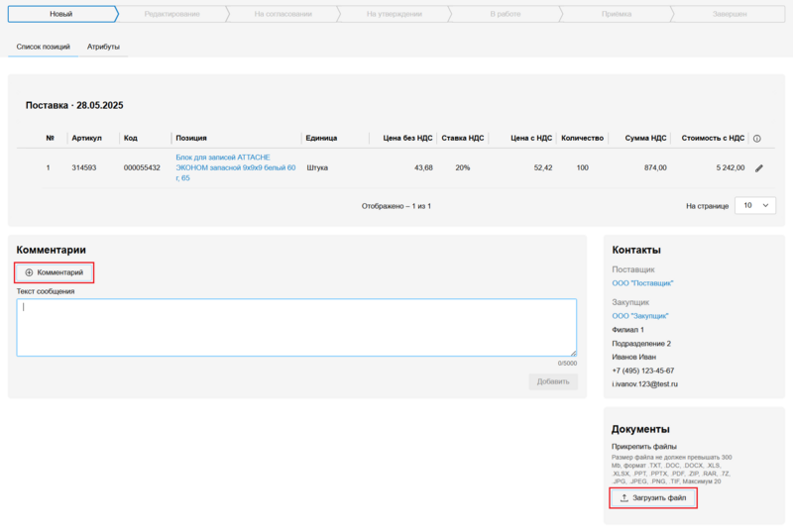Click the textarea resize handle corner
This screenshot has height=532, width=793.
[x=573, y=353]
